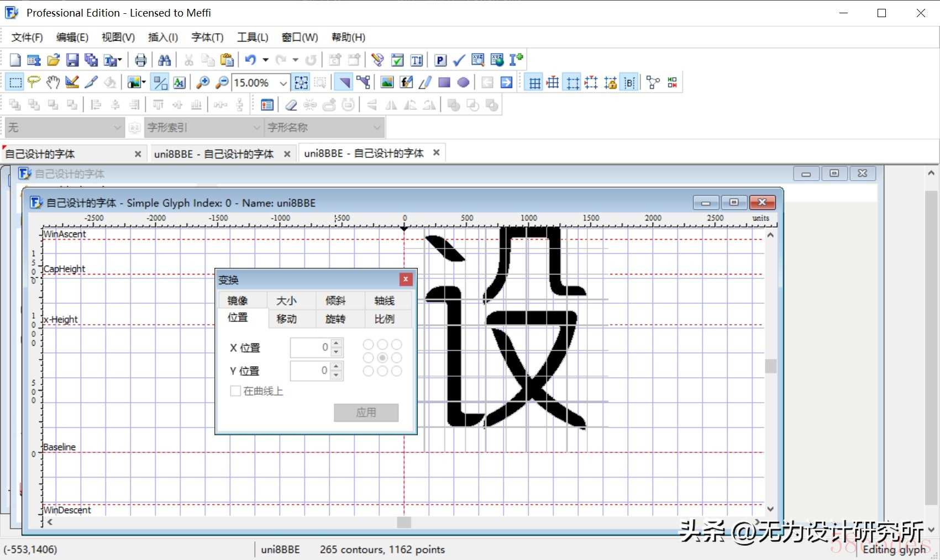Screen dimensions: 940x560
Task: Select the center anchor radio button
Action: (x=382, y=358)
